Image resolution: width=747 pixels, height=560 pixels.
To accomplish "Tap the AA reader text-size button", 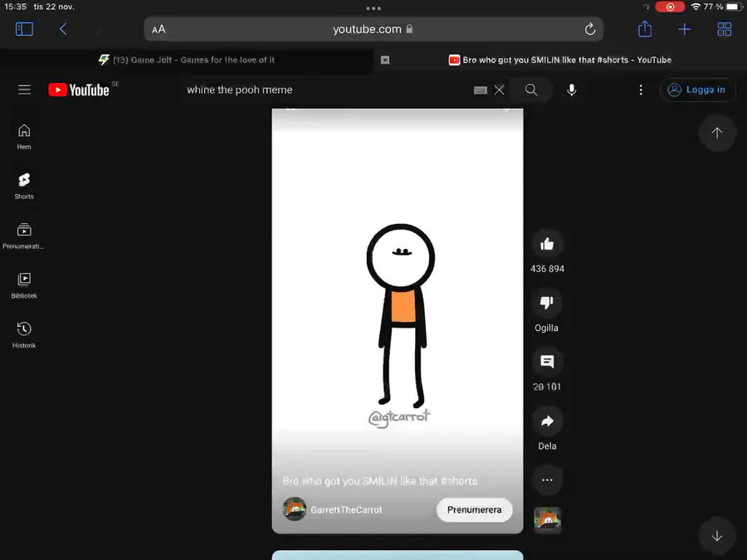I will click(x=159, y=30).
